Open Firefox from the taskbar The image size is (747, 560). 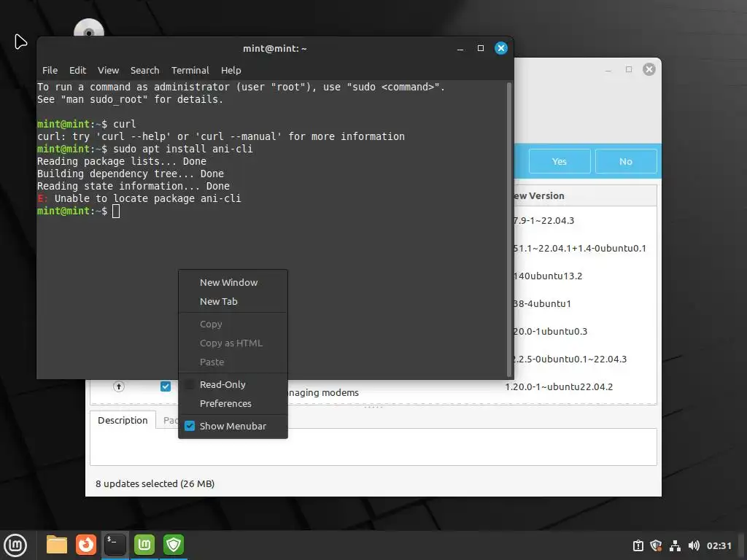point(86,545)
